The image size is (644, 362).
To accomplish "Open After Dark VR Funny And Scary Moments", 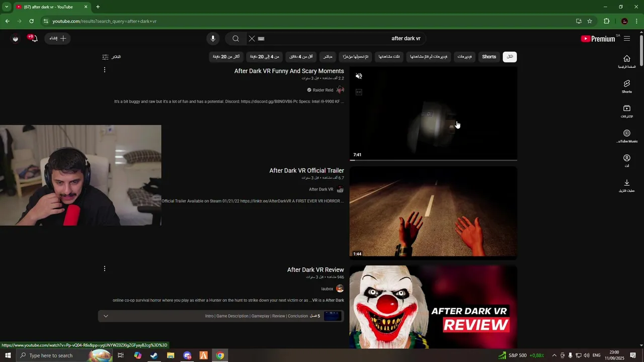I will 289,71.
